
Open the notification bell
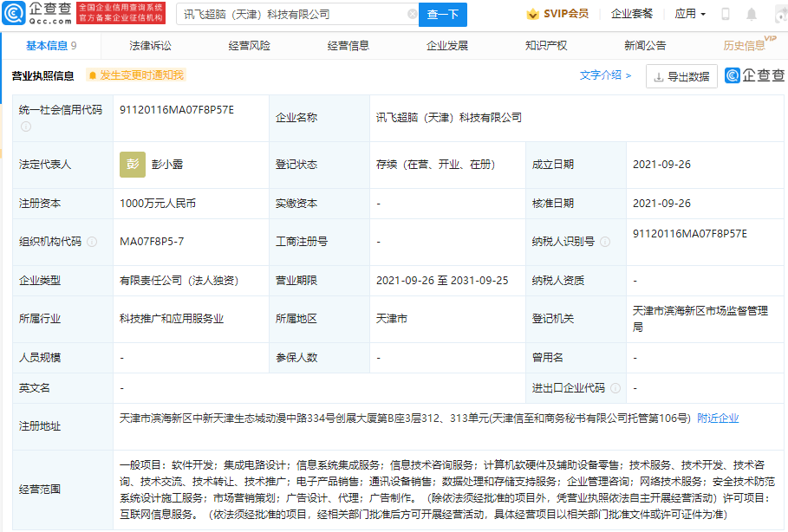(752, 14)
